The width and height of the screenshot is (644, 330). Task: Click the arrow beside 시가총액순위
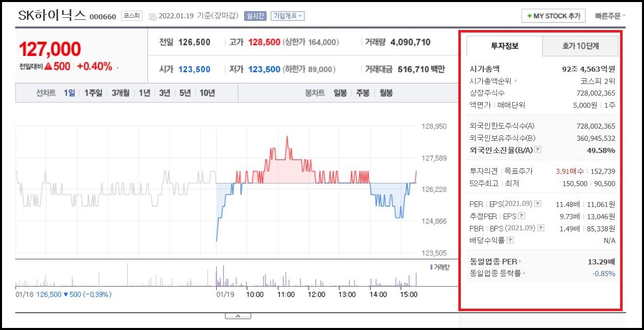(515, 81)
